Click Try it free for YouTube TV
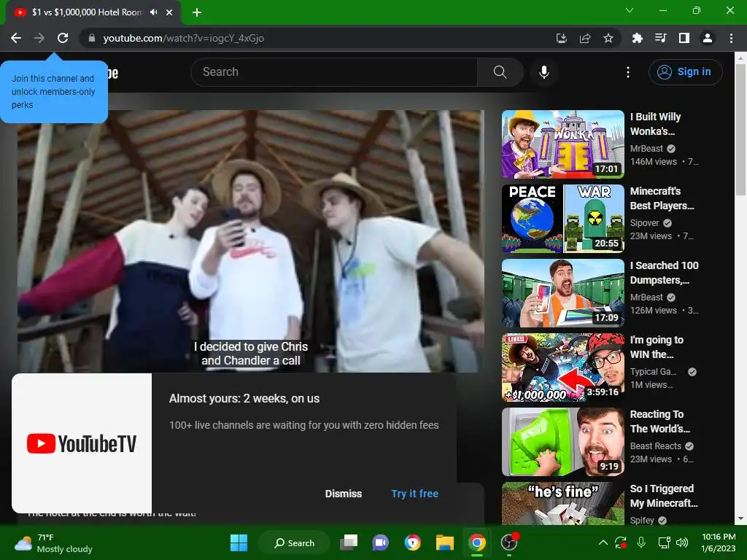The height and width of the screenshot is (560, 747). click(415, 494)
